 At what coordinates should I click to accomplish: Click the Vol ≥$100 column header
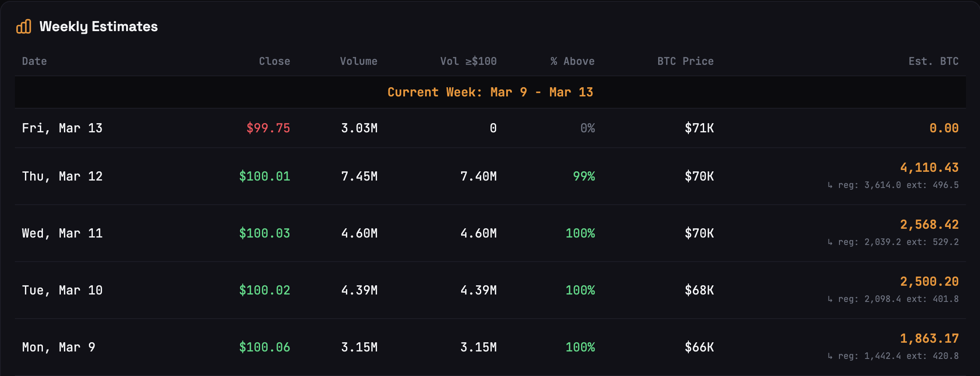click(468, 61)
